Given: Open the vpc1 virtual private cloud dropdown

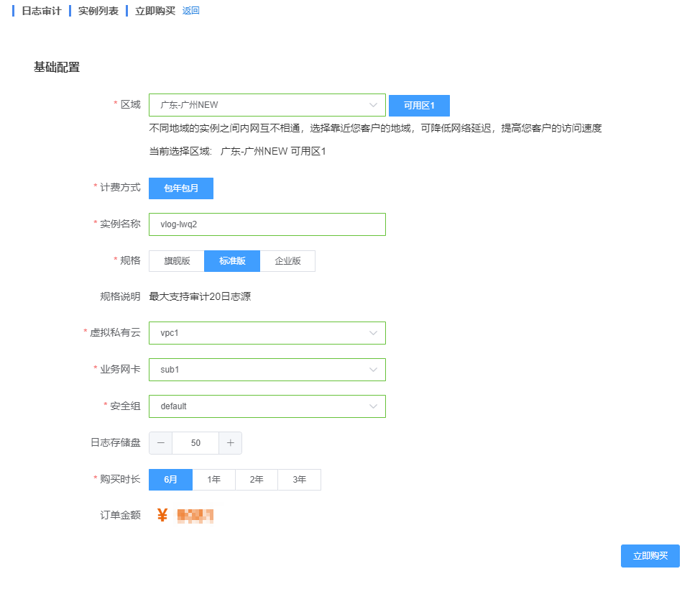Looking at the screenshot, I should (x=267, y=333).
